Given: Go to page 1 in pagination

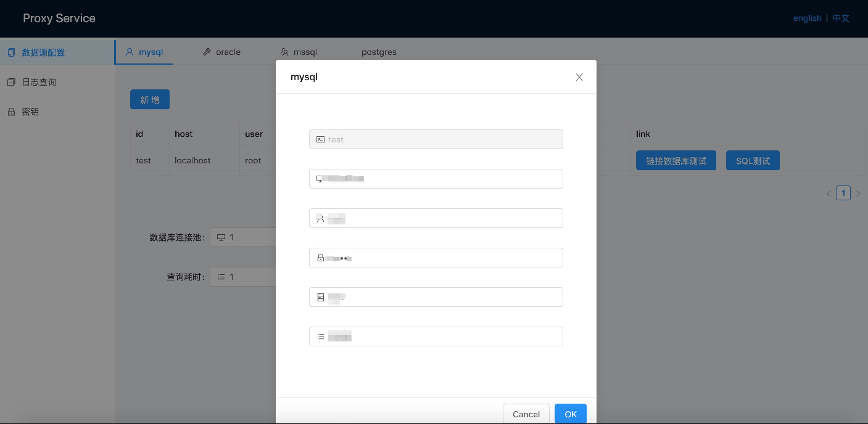Looking at the screenshot, I should pyautogui.click(x=843, y=193).
